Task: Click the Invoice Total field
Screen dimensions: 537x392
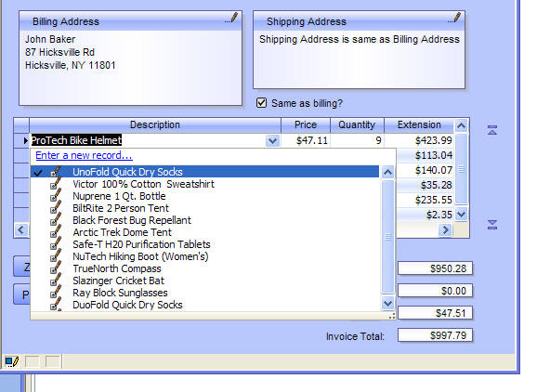Action: point(435,335)
